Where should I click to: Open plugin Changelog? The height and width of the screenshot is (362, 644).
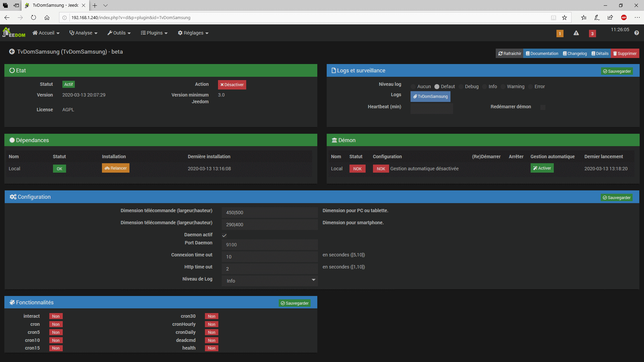(x=575, y=53)
